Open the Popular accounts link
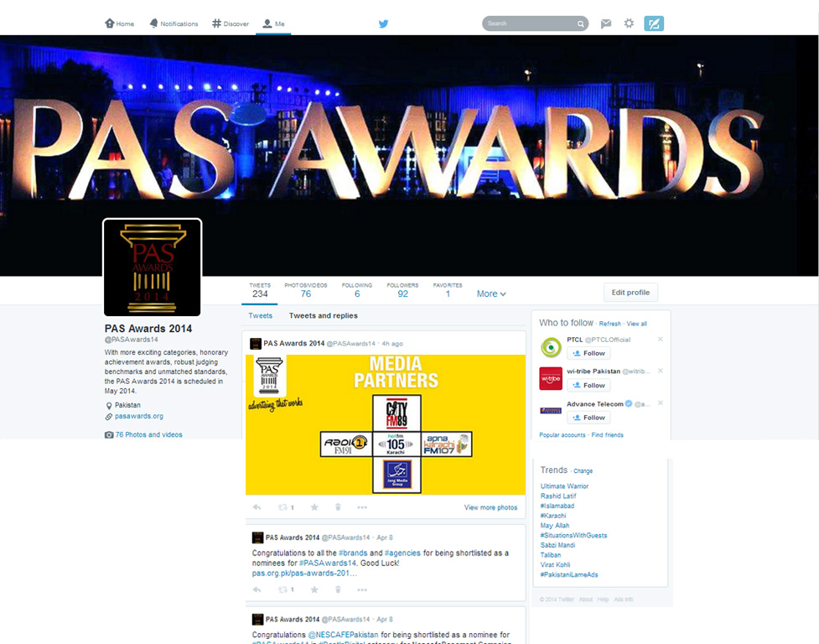 [x=562, y=435]
